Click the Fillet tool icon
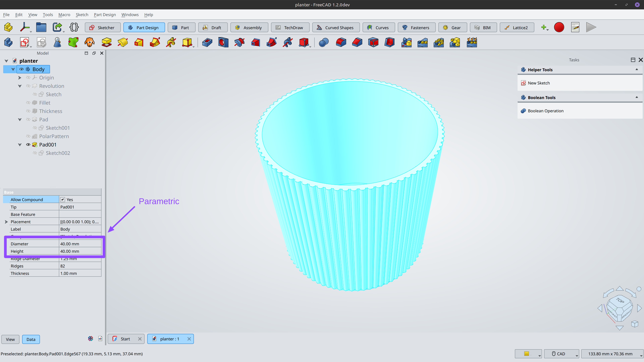Image resolution: width=644 pixels, height=362 pixels. [x=341, y=42]
